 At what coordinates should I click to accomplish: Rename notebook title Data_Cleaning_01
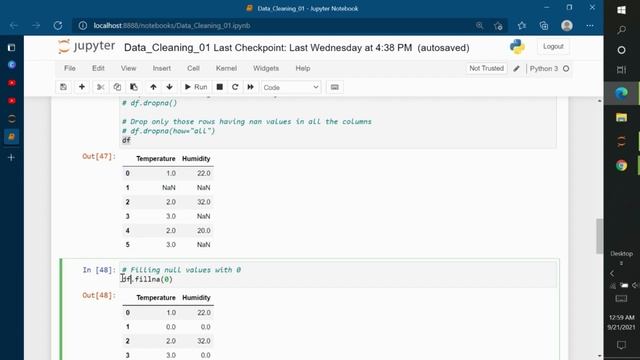[x=167, y=48]
